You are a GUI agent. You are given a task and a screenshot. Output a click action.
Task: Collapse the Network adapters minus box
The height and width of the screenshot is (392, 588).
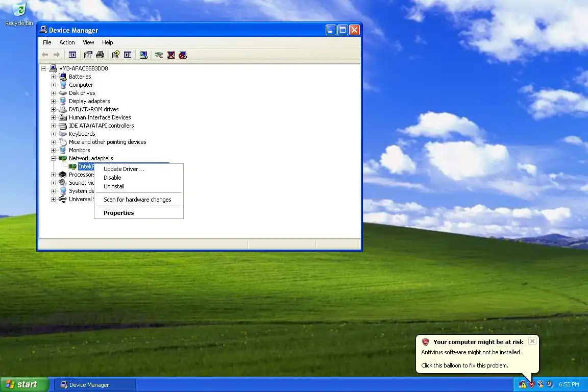pyautogui.click(x=53, y=158)
